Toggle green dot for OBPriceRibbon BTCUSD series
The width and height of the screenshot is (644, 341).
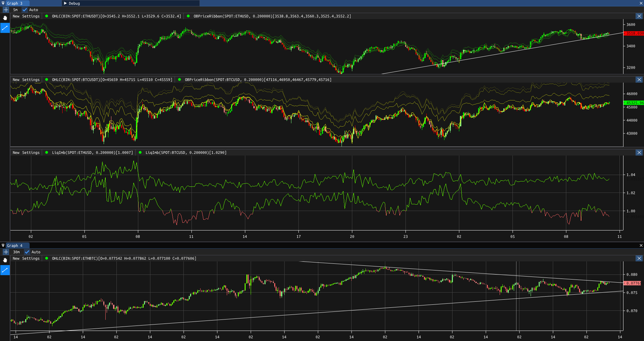point(180,79)
